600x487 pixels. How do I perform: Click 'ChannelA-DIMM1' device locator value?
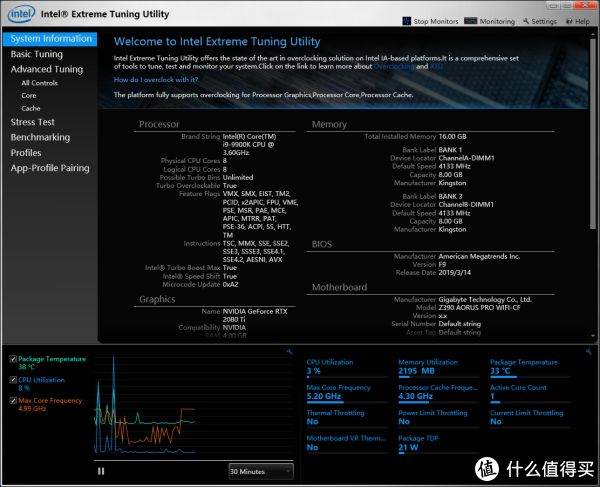pos(466,158)
